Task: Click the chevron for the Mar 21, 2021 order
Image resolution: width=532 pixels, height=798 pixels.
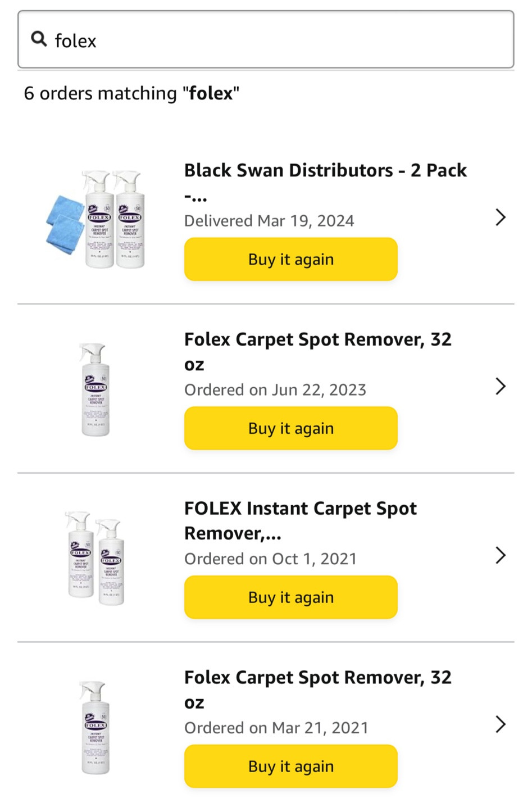Action: [501, 724]
